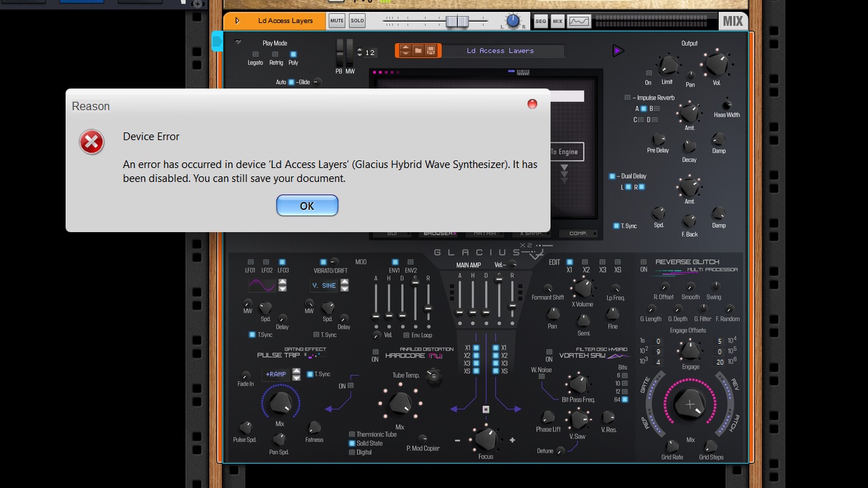Click the reverb Decay knob
Viewport: 868px width, 488px height.
[689, 146]
